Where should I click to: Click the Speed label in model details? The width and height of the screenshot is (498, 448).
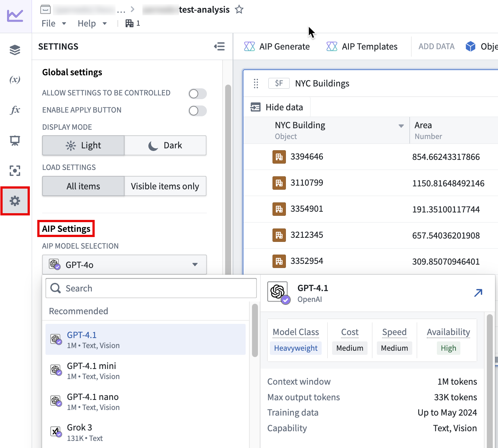(x=394, y=332)
